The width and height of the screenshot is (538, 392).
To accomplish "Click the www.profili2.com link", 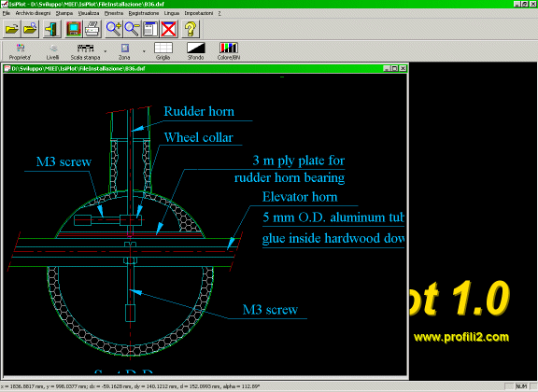I will click(x=461, y=337).
